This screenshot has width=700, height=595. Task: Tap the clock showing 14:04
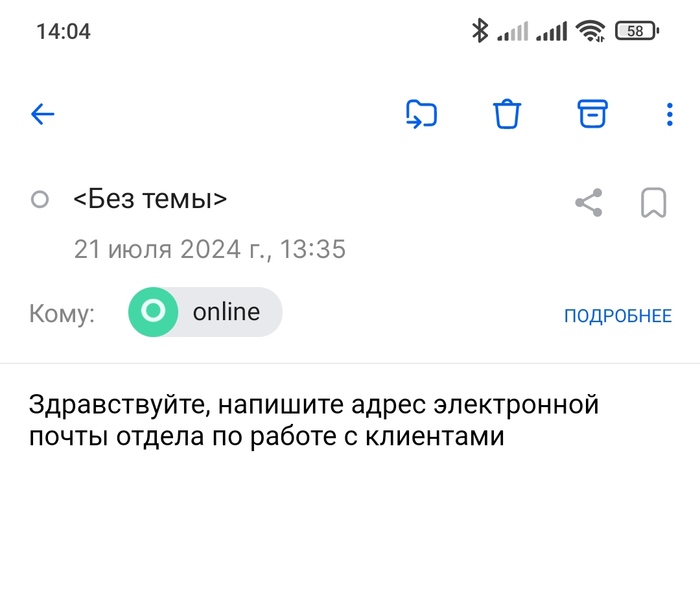[63, 31]
